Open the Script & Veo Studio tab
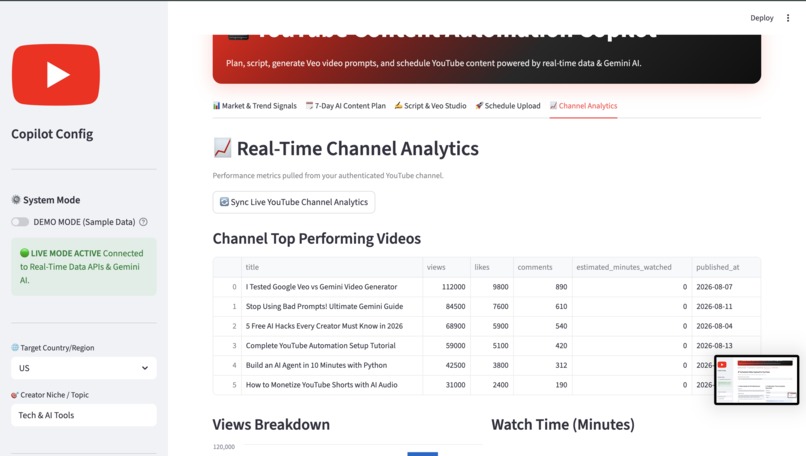The width and height of the screenshot is (806, 456). 430,106
